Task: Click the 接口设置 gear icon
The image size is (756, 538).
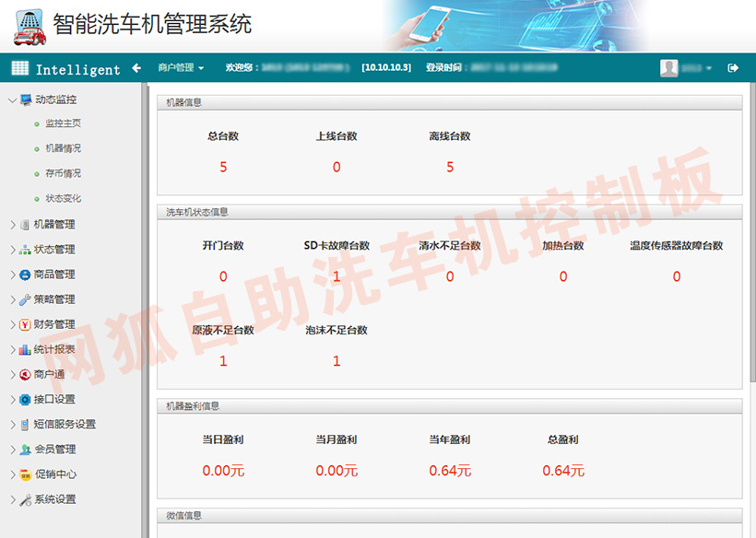Action: 25,400
